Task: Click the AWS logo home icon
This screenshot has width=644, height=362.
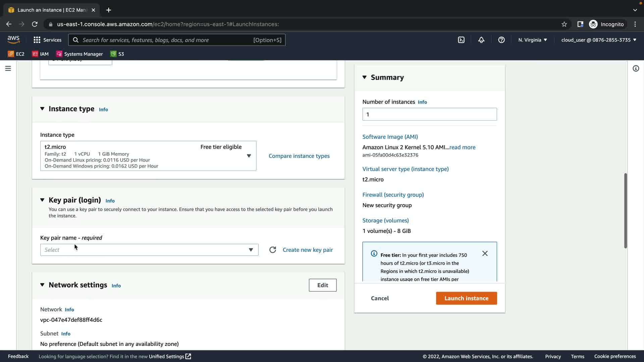Action: pyautogui.click(x=13, y=40)
